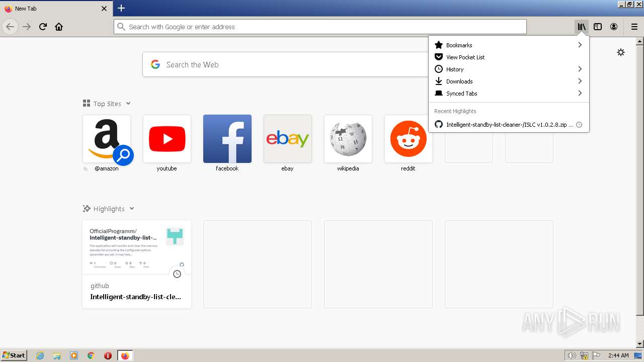Collapse the Highlights section
Screen dimensions: 644x362
132,209
